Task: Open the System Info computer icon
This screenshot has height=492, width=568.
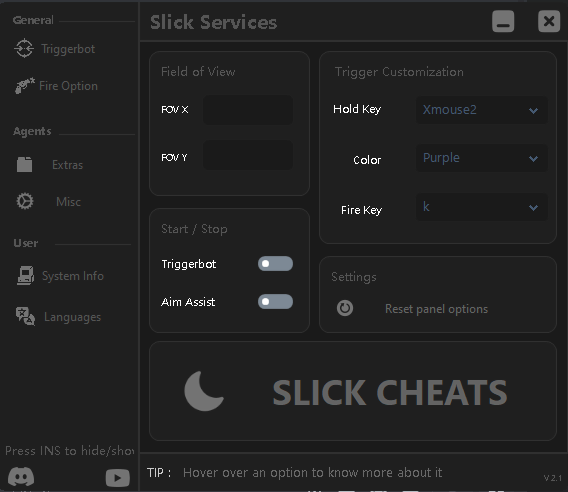Action: [26, 276]
